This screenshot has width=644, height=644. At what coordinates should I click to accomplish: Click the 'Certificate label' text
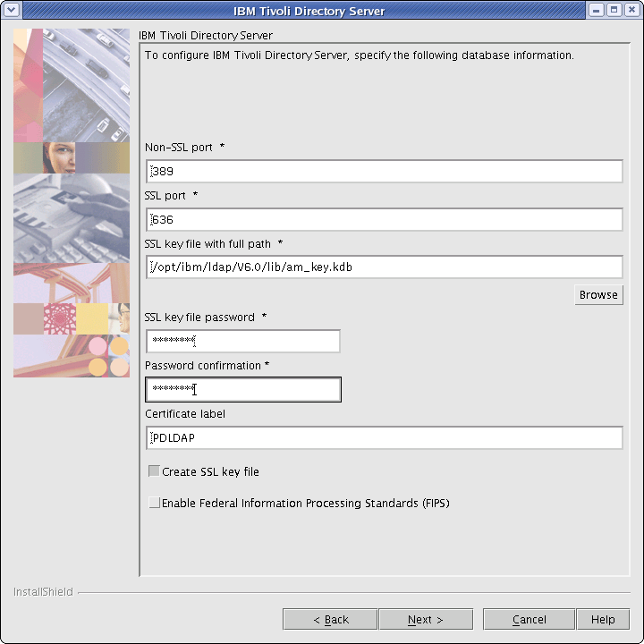click(x=185, y=413)
